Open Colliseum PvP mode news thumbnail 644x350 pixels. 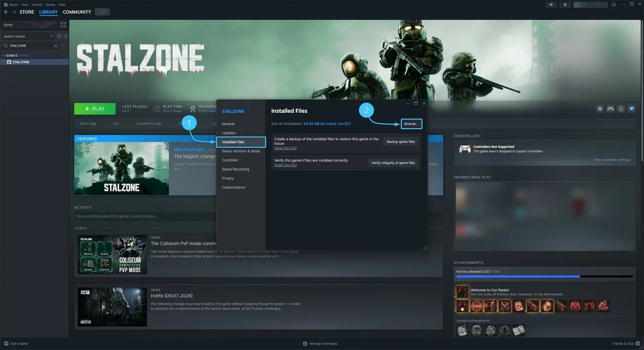112,254
